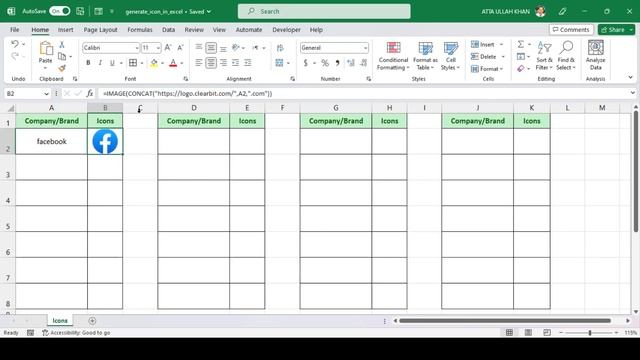The height and width of the screenshot is (360, 640).
Task: Switch to Page Layout view
Action: pyautogui.click(x=528, y=333)
